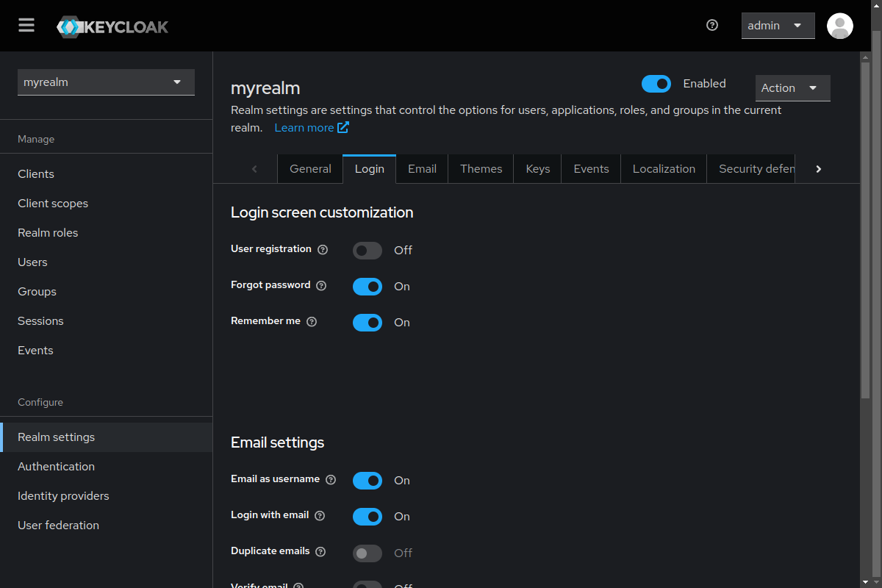Click the user avatar icon
The width and height of the screenshot is (882, 588).
coord(839,26)
